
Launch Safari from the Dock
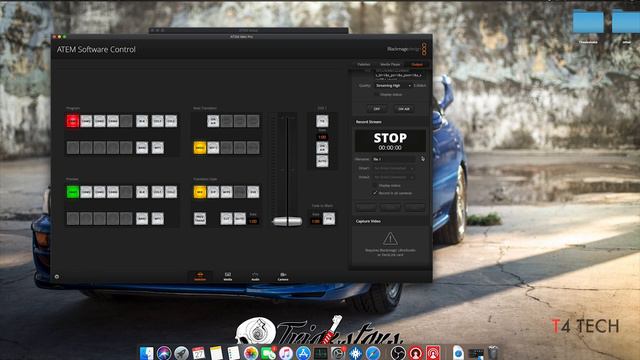373,353
